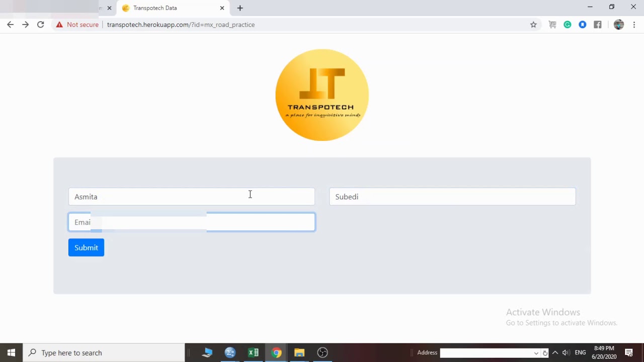Click the taskbar Address input box

click(486, 353)
